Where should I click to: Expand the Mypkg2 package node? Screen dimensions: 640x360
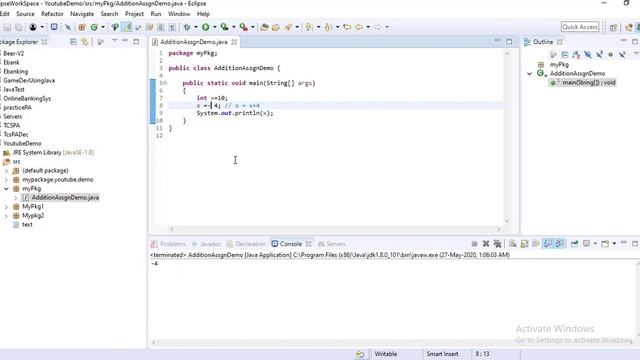coord(6,216)
